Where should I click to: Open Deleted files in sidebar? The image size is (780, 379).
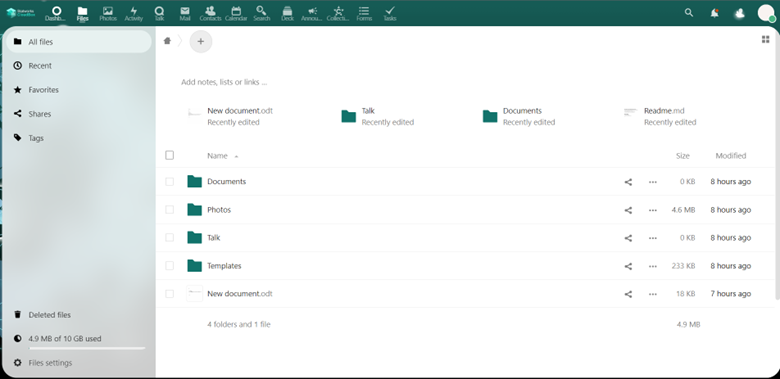[x=79, y=315]
